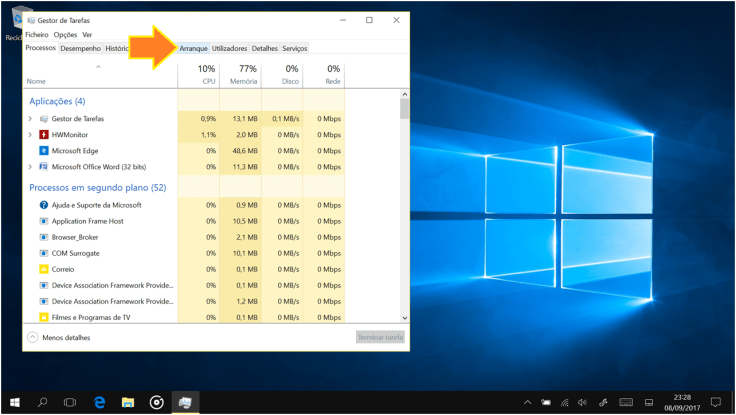This screenshot has height=415, width=736.
Task: Open the Desempenho tab
Action: coord(80,48)
